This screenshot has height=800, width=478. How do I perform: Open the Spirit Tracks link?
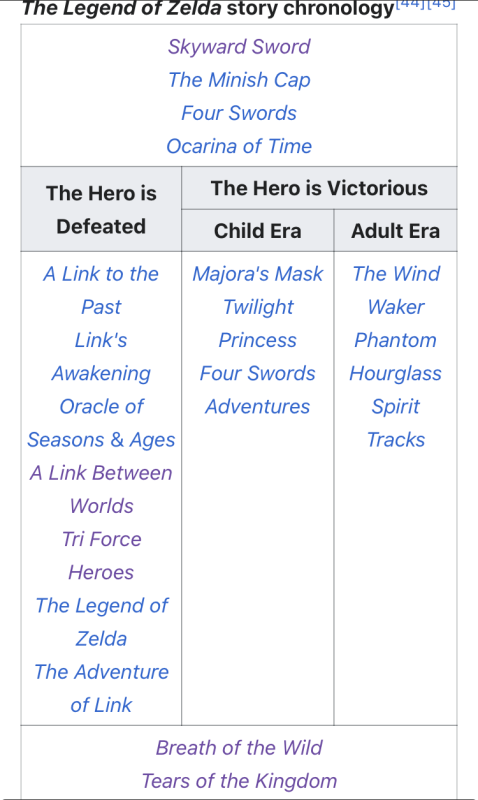tap(396, 422)
